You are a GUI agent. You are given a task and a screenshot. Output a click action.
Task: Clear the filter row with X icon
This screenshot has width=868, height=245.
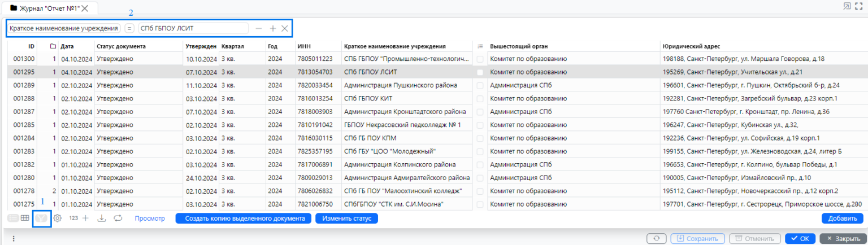coord(285,28)
